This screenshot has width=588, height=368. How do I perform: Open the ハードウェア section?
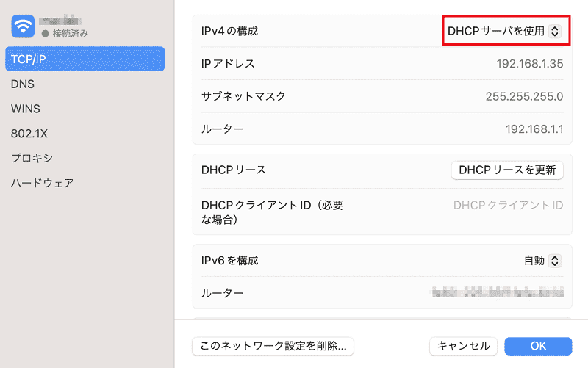pos(43,183)
